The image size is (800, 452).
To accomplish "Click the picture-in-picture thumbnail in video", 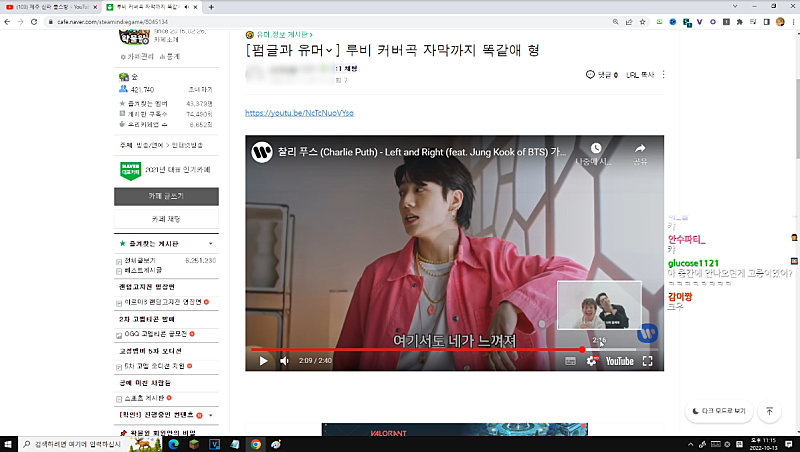I will (599, 305).
